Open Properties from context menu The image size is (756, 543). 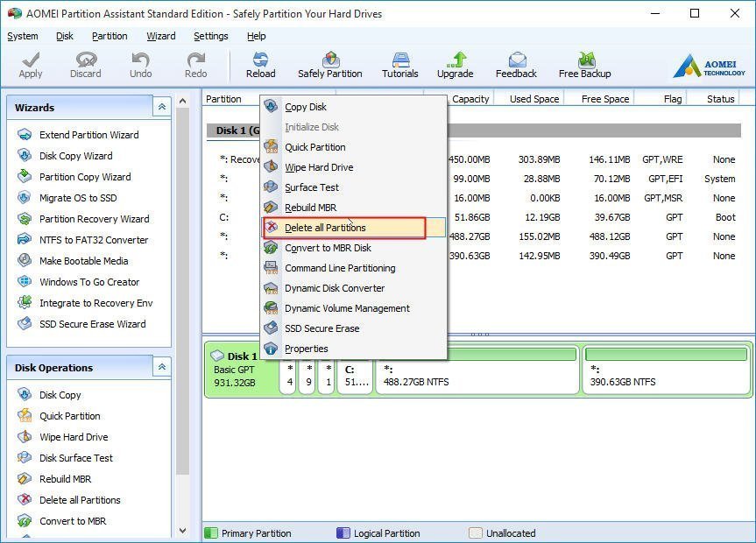tap(353, 349)
